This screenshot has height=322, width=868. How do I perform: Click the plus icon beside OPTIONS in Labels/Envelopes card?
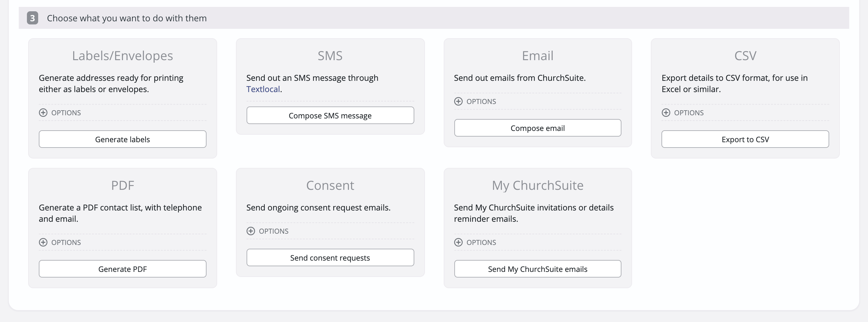click(x=43, y=112)
